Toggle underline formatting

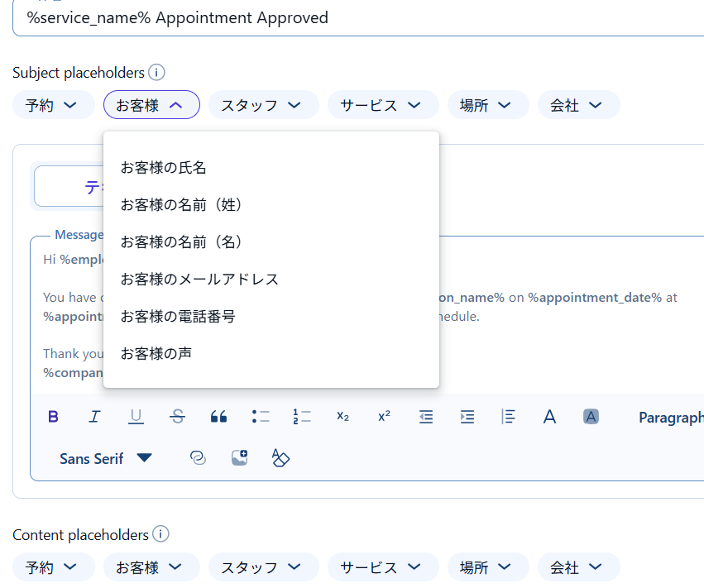pos(136,417)
